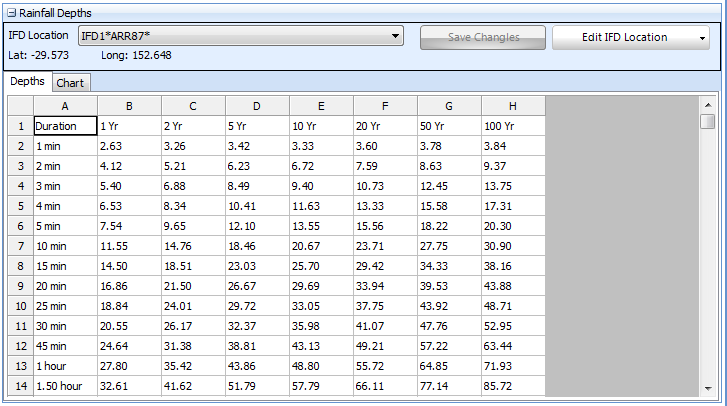This screenshot has height=406, width=727.
Task: Select column D header
Action: (x=257, y=106)
